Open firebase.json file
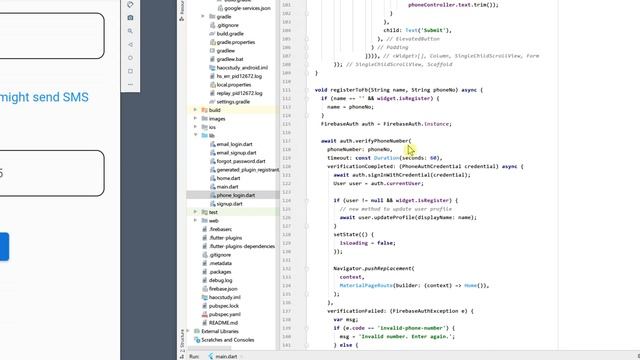 (220, 289)
